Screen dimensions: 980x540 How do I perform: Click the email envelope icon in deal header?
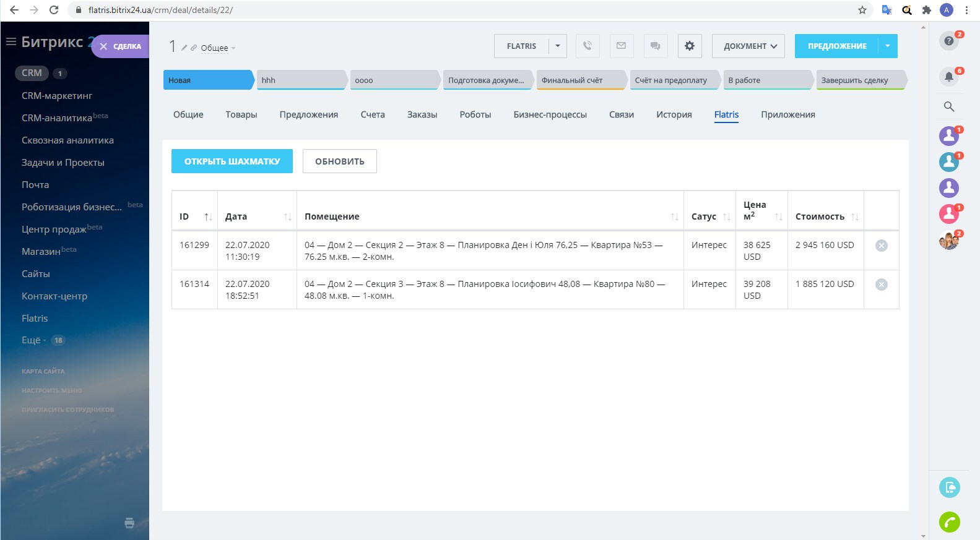[x=622, y=46]
